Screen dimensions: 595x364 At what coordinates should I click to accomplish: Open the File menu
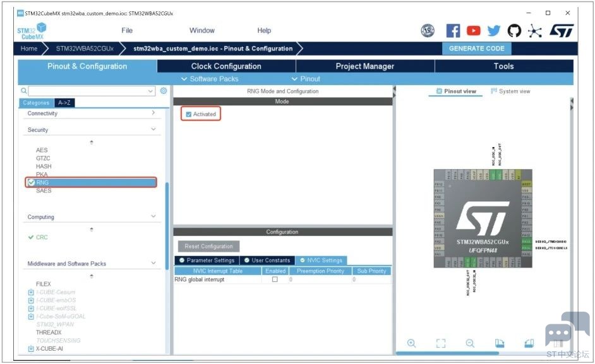pyautogui.click(x=127, y=30)
